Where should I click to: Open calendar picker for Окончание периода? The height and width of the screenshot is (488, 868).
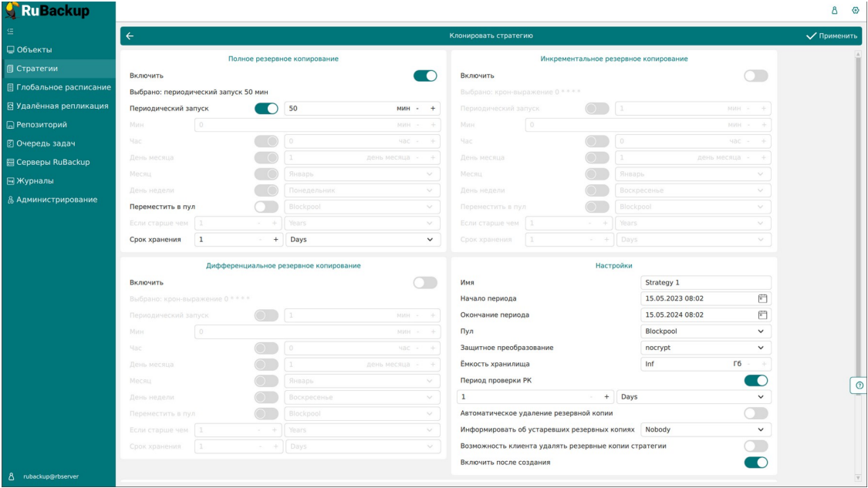point(762,315)
